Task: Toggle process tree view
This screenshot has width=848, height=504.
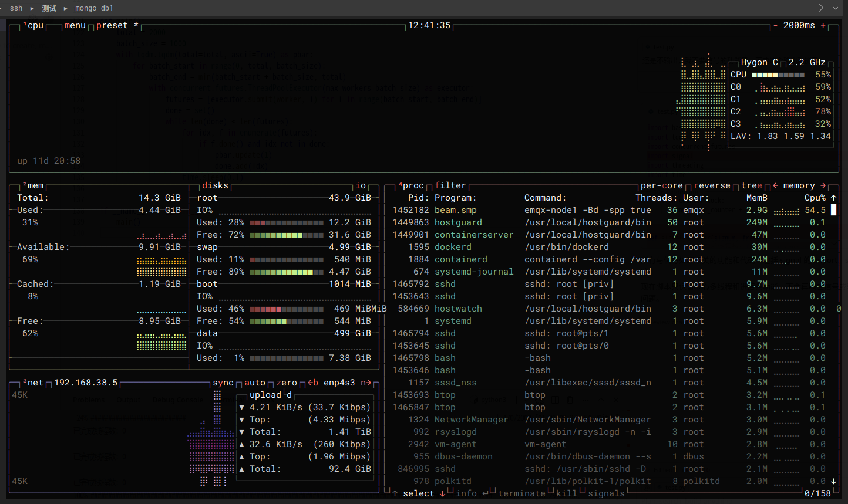Action: [x=752, y=185]
